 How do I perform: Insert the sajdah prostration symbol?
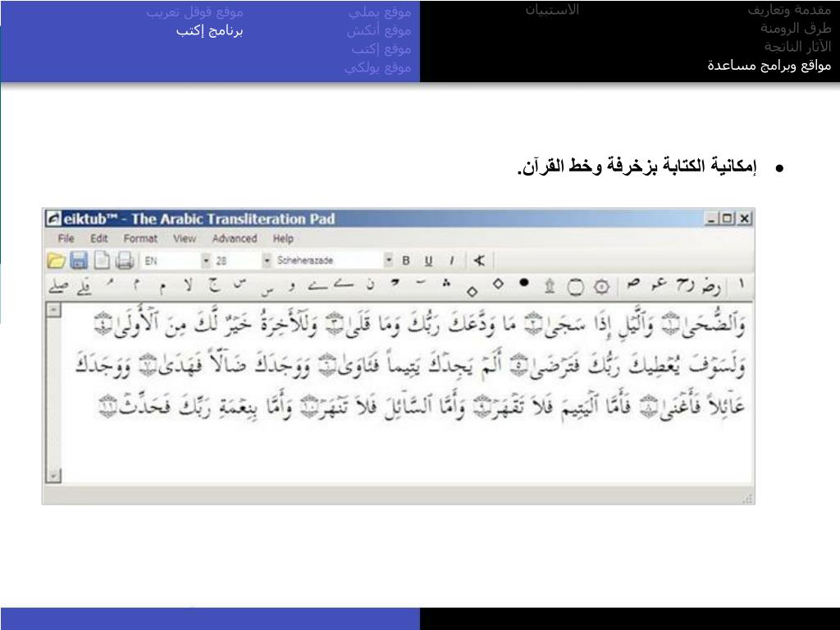[x=549, y=286]
